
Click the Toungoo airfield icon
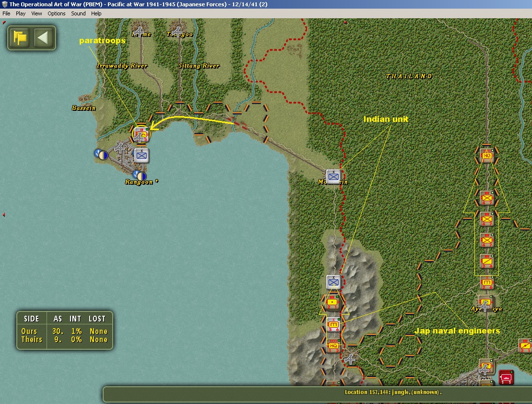pyautogui.click(x=177, y=31)
